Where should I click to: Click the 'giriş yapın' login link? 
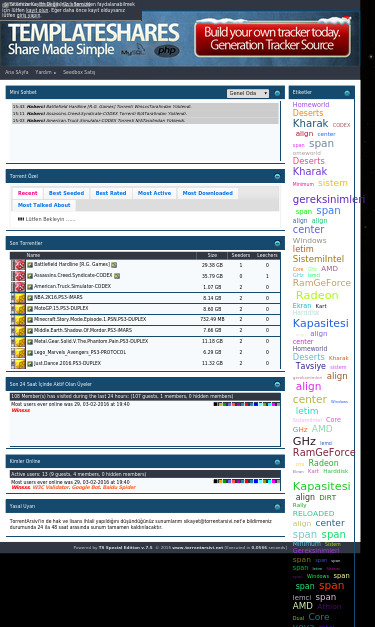pos(28,15)
